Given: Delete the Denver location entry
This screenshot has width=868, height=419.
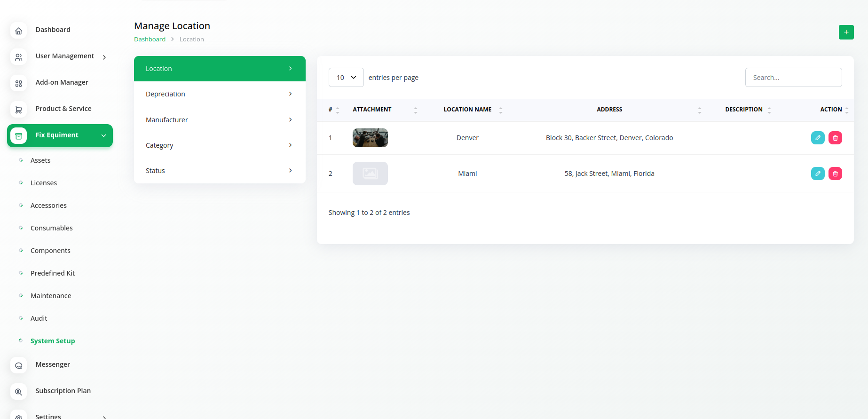Looking at the screenshot, I should [835, 138].
